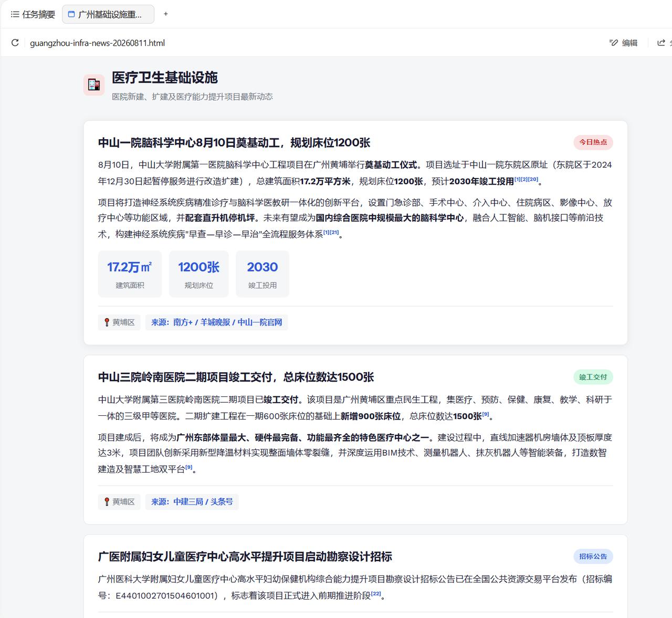This screenshot has width=672, height=618.
Task: Click the 竣工交付 badge
Action: pyautogui.click(x=593, y=377)
